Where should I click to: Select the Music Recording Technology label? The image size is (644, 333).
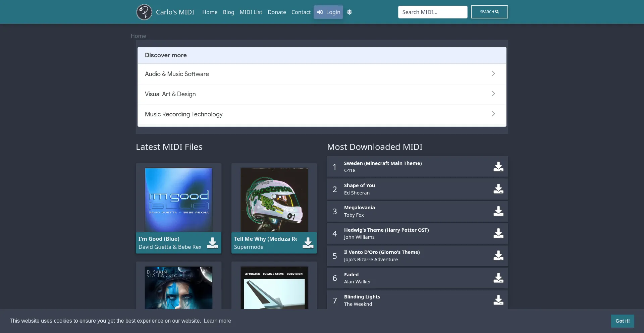(x=184, y=114)
